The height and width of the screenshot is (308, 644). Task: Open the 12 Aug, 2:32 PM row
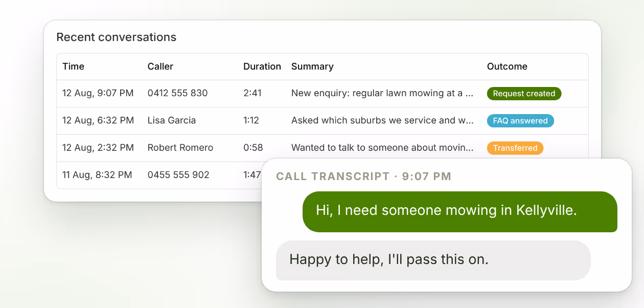pyautogui.click(x=323, y=148)
